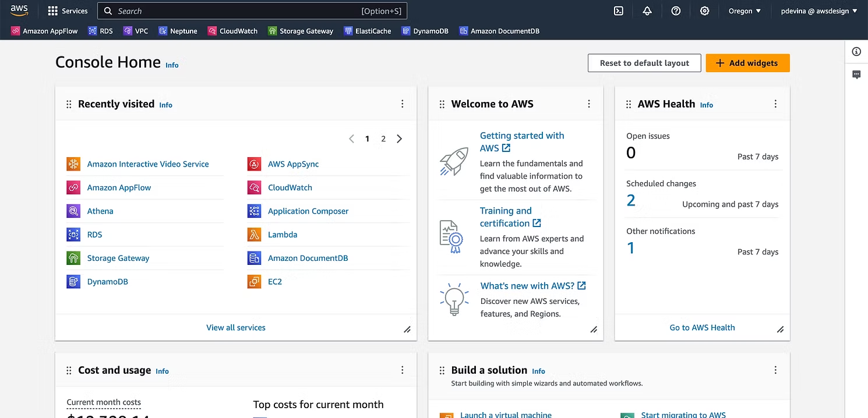The image size is (868, 418).
Task: Click the Application Composer service icon
Action: (254, 211)
